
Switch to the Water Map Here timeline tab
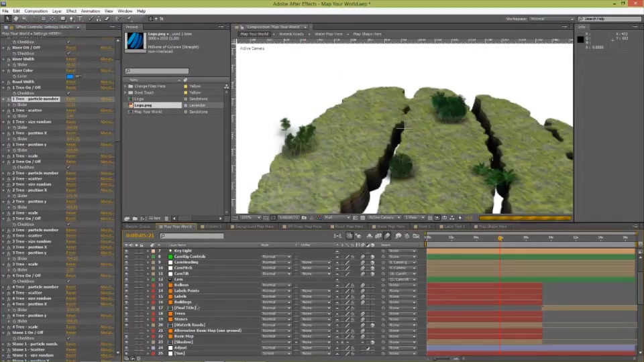[x=390, y=227]
